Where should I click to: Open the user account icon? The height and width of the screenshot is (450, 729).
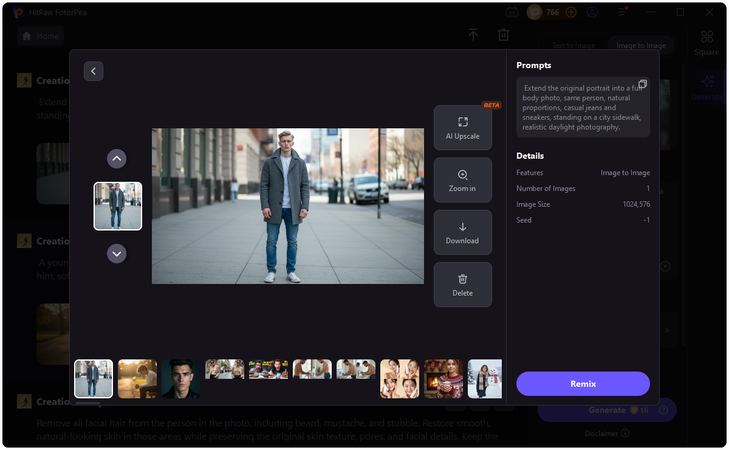592,13
